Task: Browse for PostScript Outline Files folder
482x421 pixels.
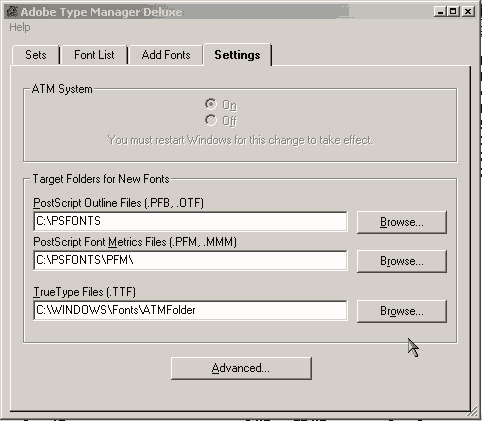Action: point(402,222)
